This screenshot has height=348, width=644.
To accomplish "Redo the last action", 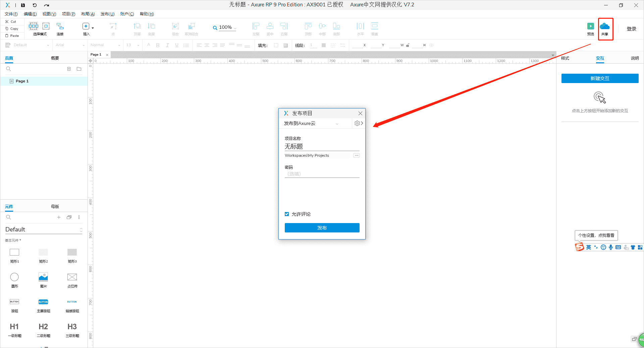I will point(47,5).
